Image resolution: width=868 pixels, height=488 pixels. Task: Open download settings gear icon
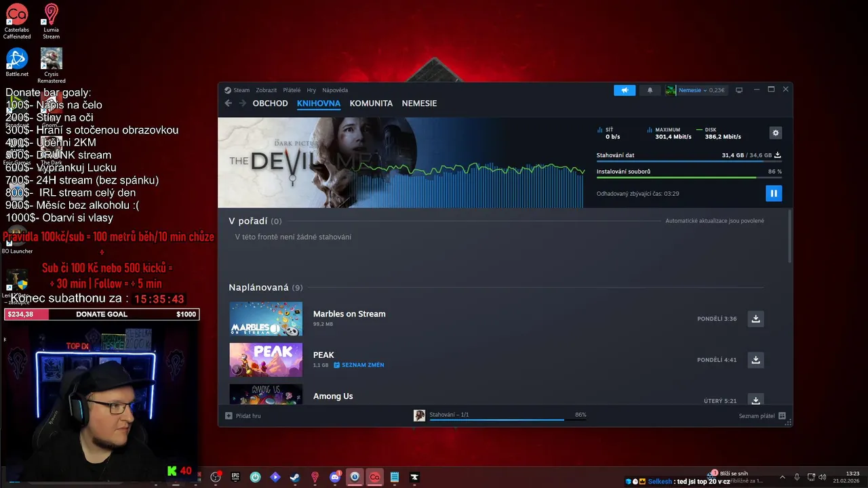tap(776, 133)
